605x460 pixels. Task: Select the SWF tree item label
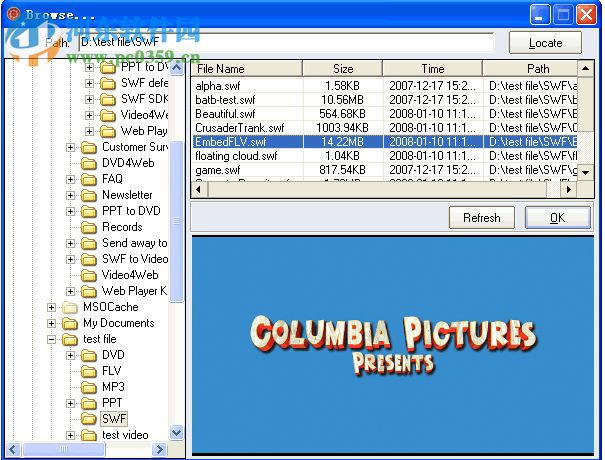pyautogui.click(x=114, y=419)
